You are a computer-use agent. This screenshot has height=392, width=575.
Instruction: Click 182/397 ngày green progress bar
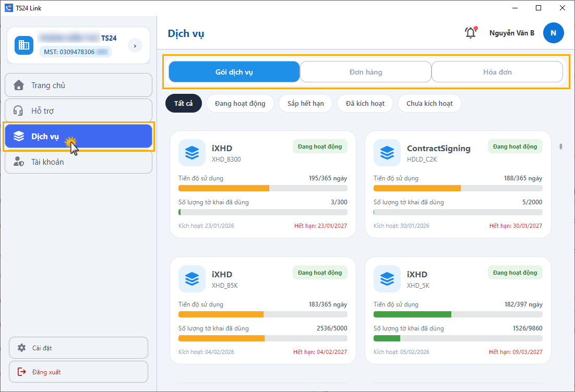[x=458, y=314]
